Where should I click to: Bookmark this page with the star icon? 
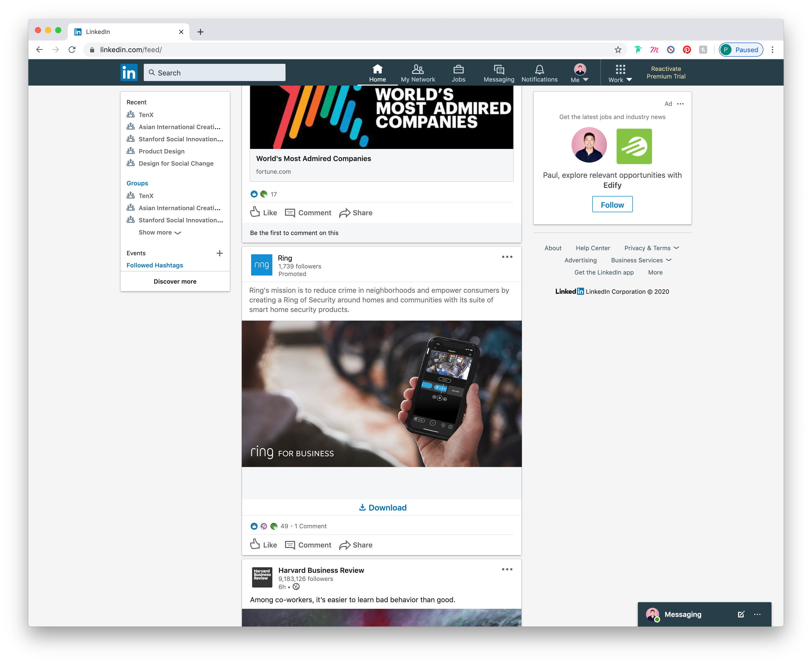618,50
